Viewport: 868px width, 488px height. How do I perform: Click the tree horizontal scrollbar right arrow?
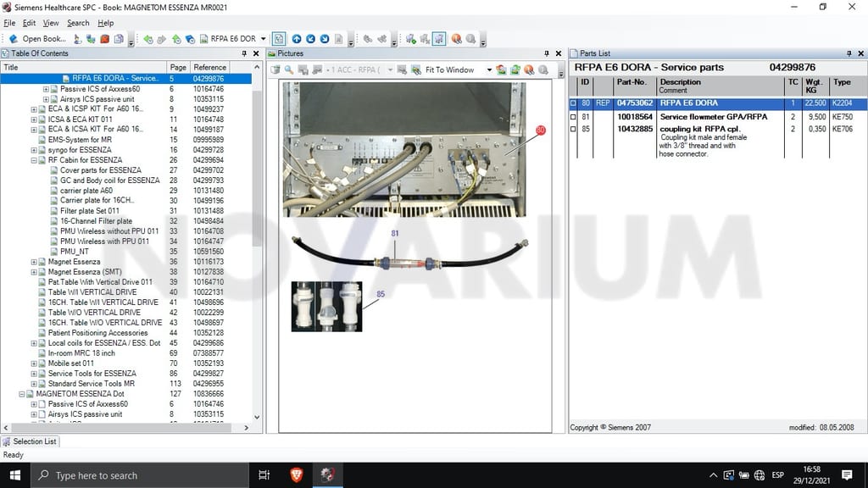click(x=247, y=428)
